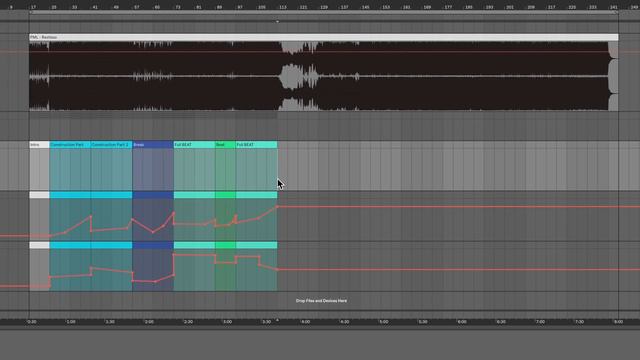This screenshot has height=360, width=640.
Task: Click the small locator marker below the loop brace
Action: click(278, 21)
